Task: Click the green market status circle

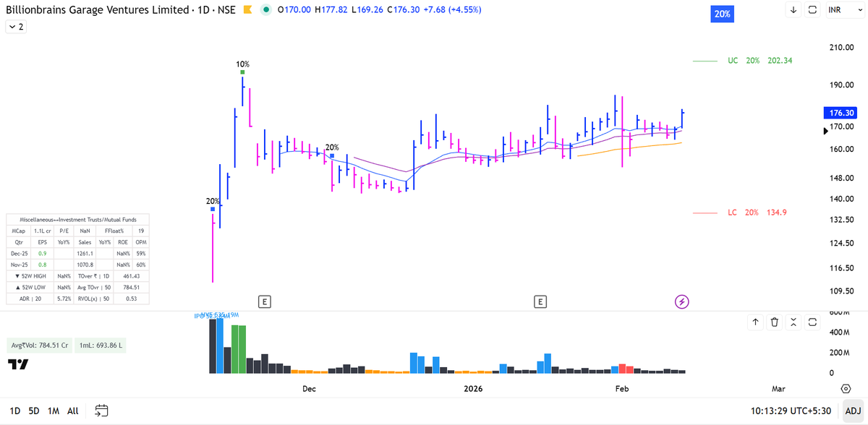Action: (x=266, y=10)
